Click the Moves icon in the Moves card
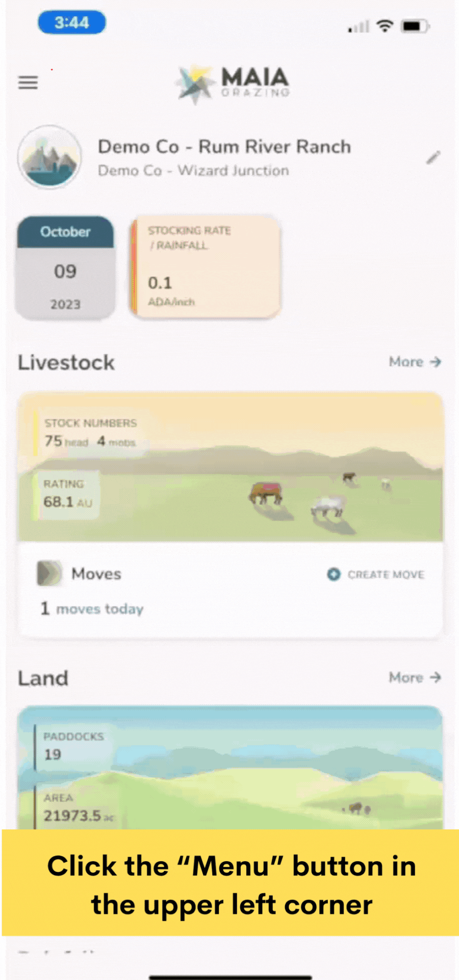 tap(48, 574)
